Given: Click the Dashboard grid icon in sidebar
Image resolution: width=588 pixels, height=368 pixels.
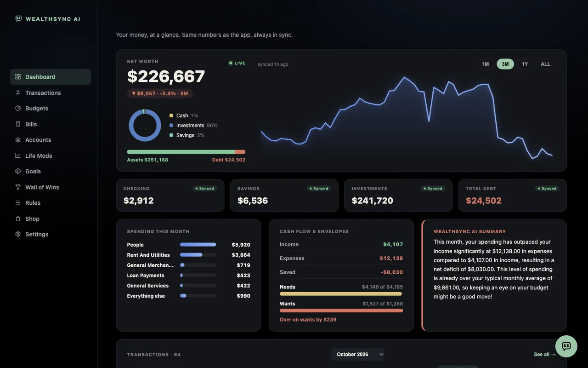Looking at the screenshot, I should [18, 77].
